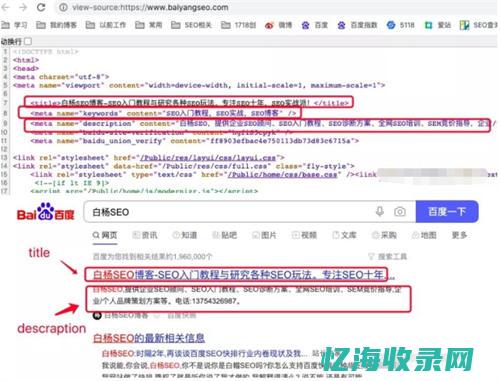
Task: Reload the view-source page
Action: pos(41,7)
